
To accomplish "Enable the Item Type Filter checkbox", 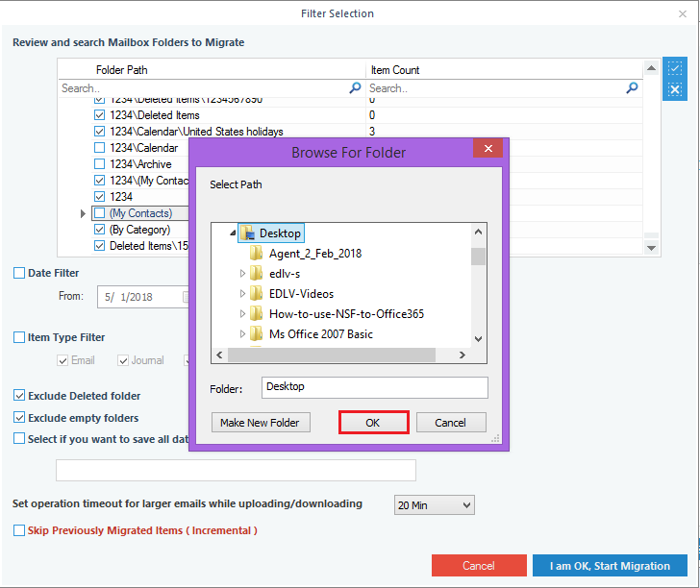I will pyautogui.click(x=19, y=337).
